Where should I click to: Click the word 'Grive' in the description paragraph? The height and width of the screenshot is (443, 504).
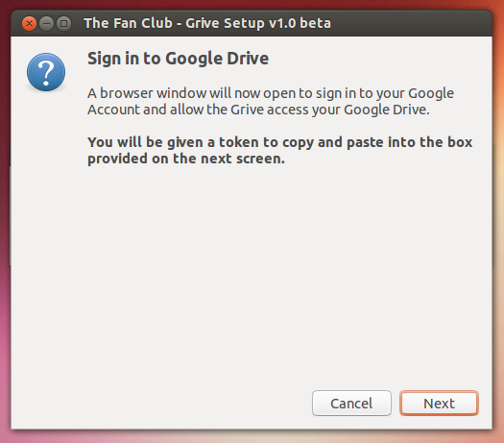click(247, 110)
